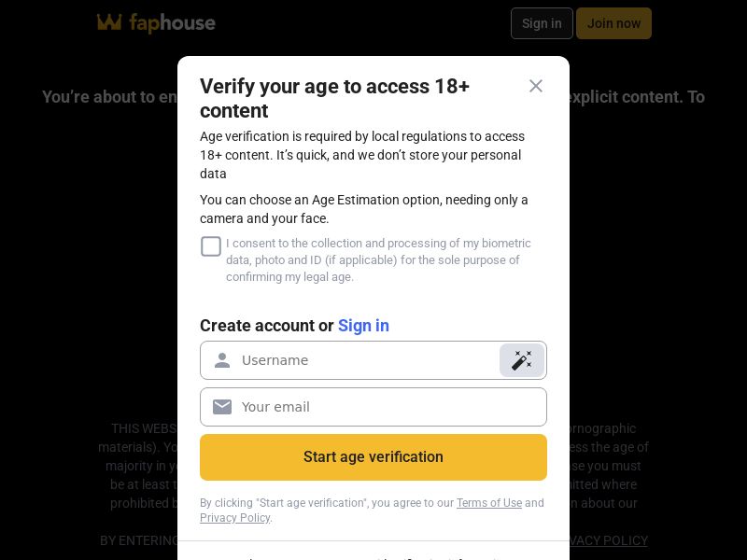
Task: Open the Terms of Use link
Action: click(x=488, y=503)
